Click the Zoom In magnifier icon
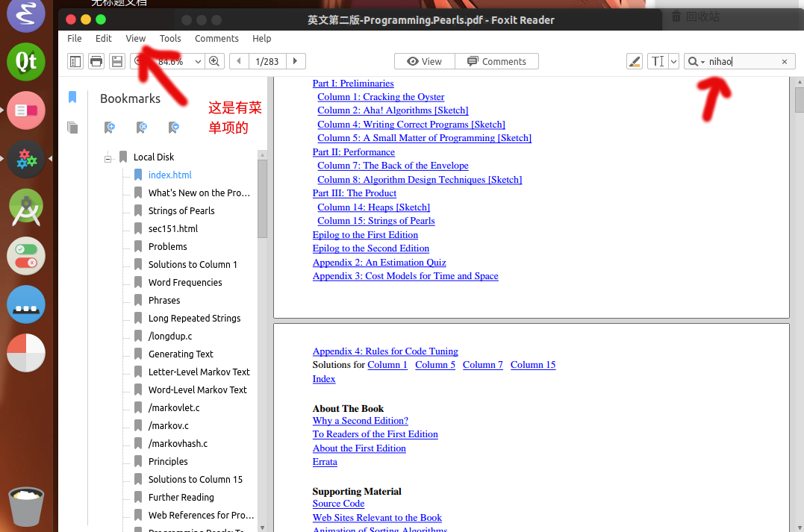804x532 pixels. (214, 61)
